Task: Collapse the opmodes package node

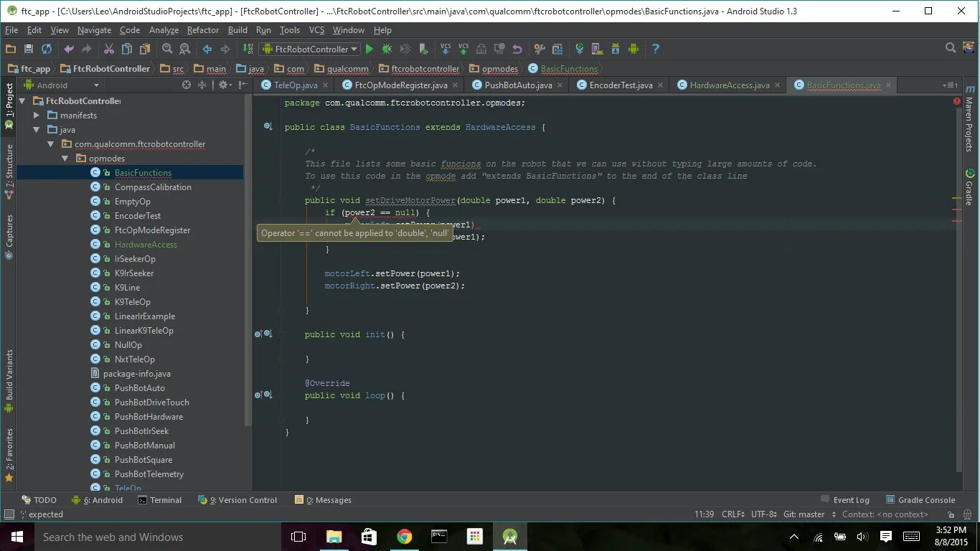Action: point(65,159)
